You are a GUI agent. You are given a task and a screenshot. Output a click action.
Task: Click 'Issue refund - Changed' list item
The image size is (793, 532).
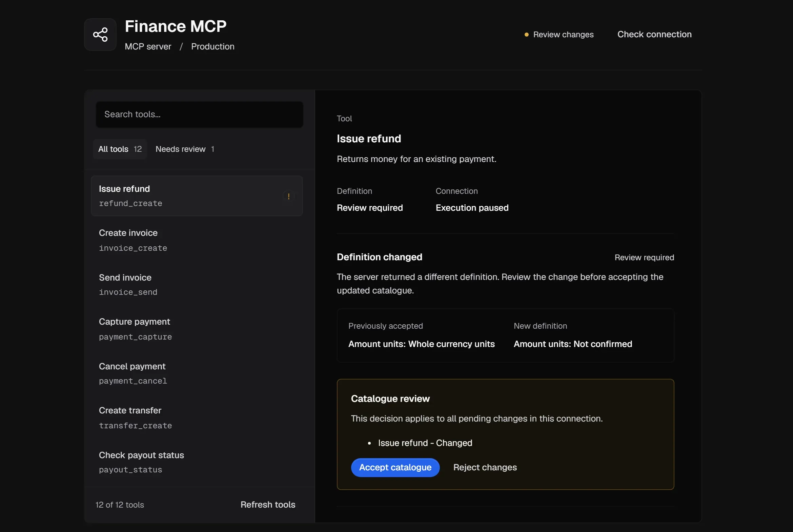(425, 443)
